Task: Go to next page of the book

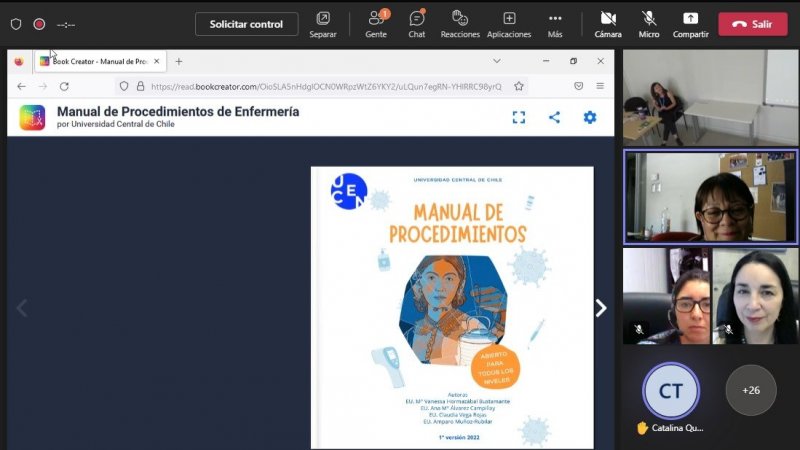Action: tap(601, 308)
